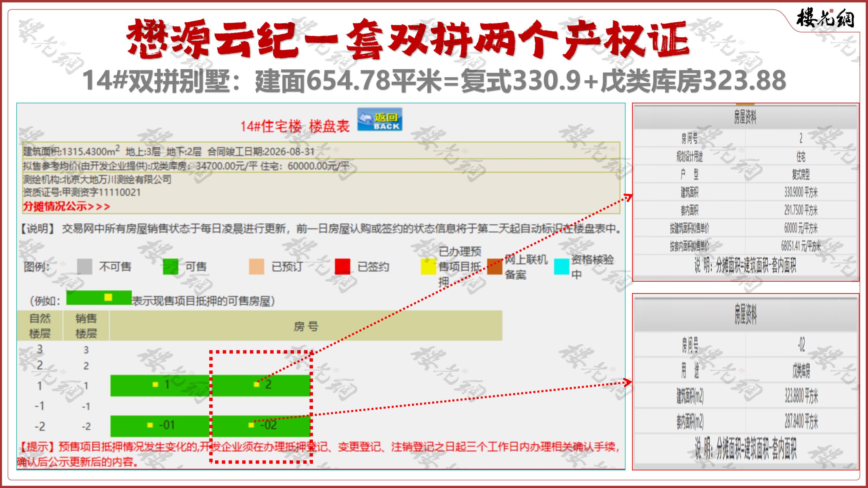
Task: Click the upper 房屋资料 panel header
Action: 745,118
